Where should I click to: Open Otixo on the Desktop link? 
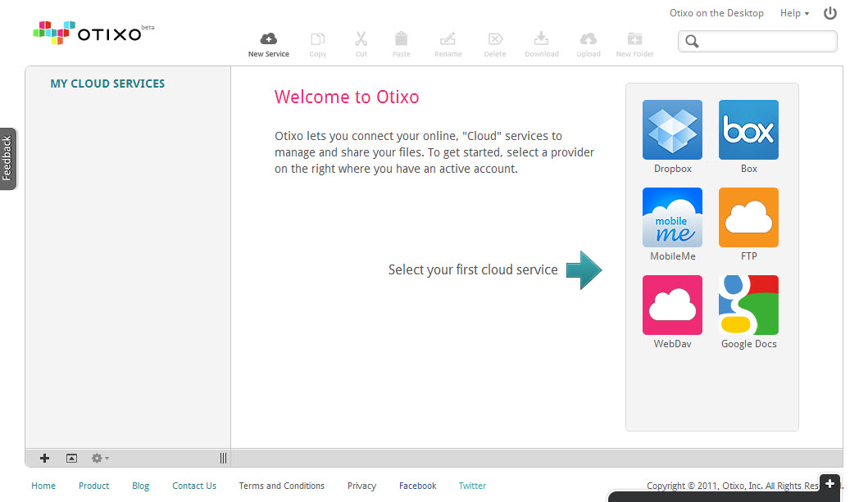[x=716, y=13]
